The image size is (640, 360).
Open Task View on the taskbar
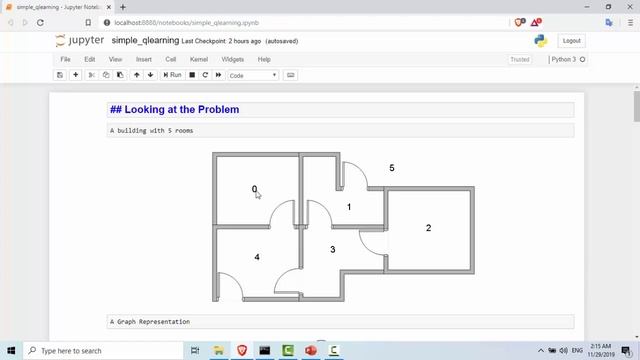click(195, 351)
